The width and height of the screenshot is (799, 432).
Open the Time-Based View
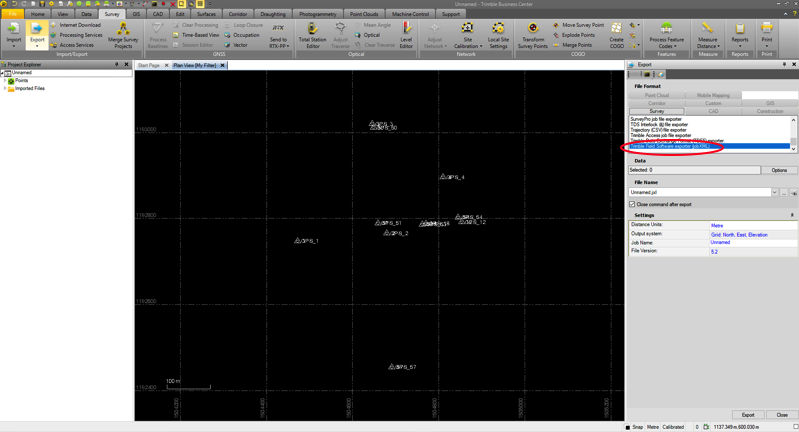point(196,35)
